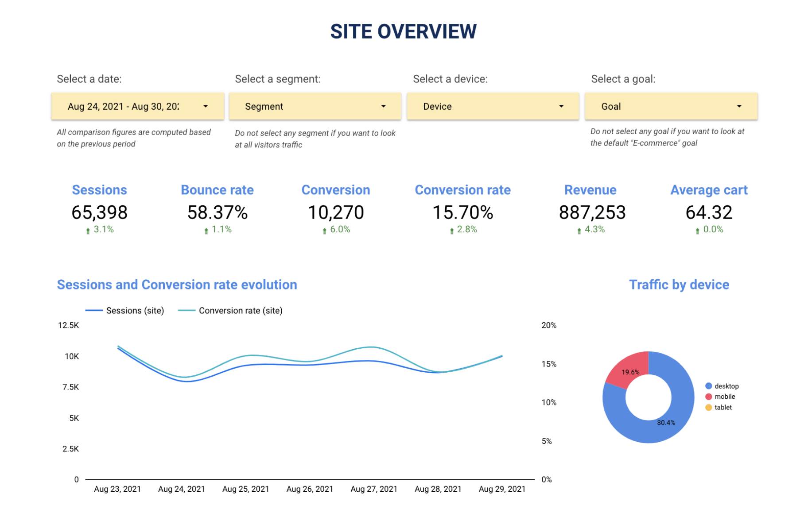Viewport: 808px width, 532px height.
Task: Click the Segment dropdown arrow icon
Action: 384,106
